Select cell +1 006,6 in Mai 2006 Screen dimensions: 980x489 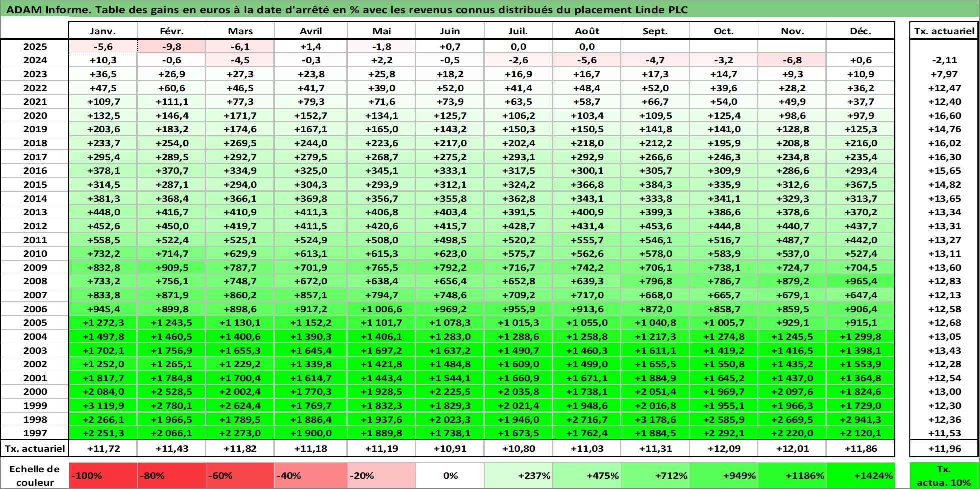[x=382, y=309]
